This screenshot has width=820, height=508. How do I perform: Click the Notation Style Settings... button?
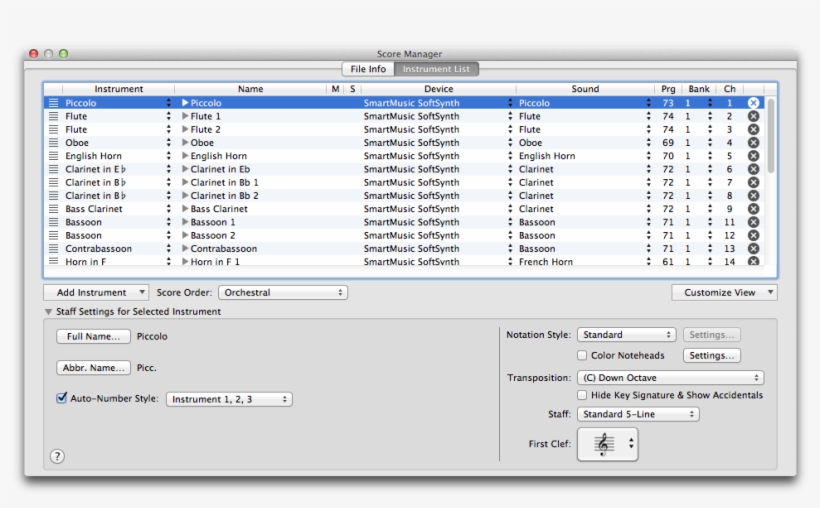712,335
